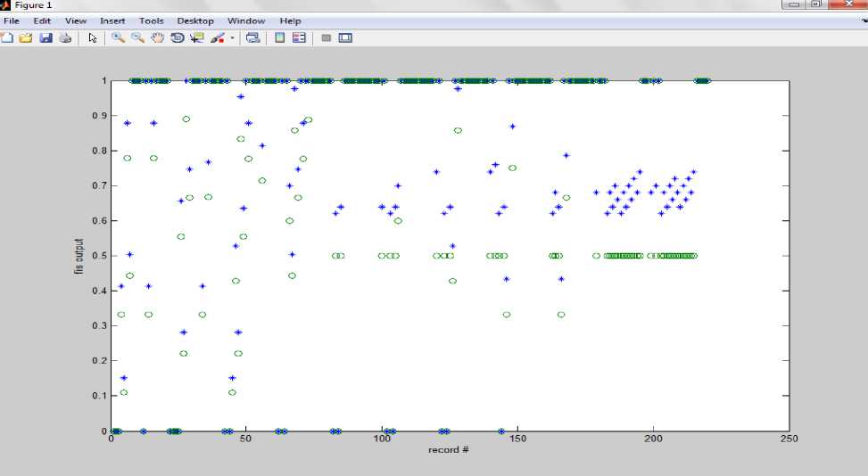
Task: Activate the Edit Plot arrow tool
Action: 93,38
